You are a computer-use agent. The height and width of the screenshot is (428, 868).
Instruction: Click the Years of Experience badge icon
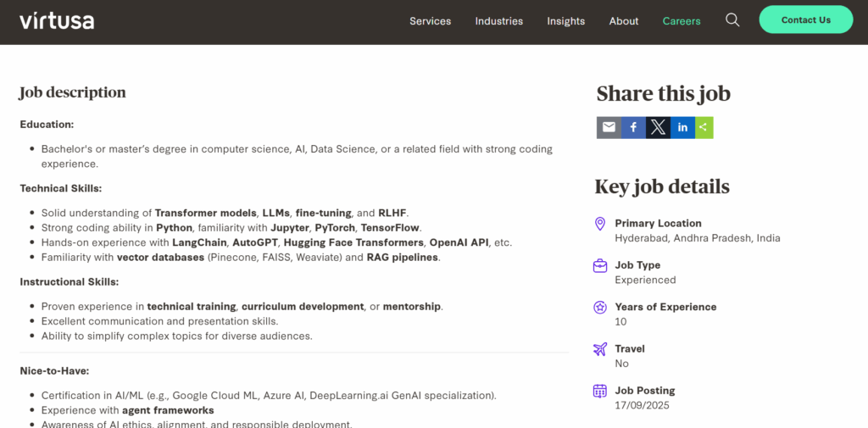pos(600,307)
